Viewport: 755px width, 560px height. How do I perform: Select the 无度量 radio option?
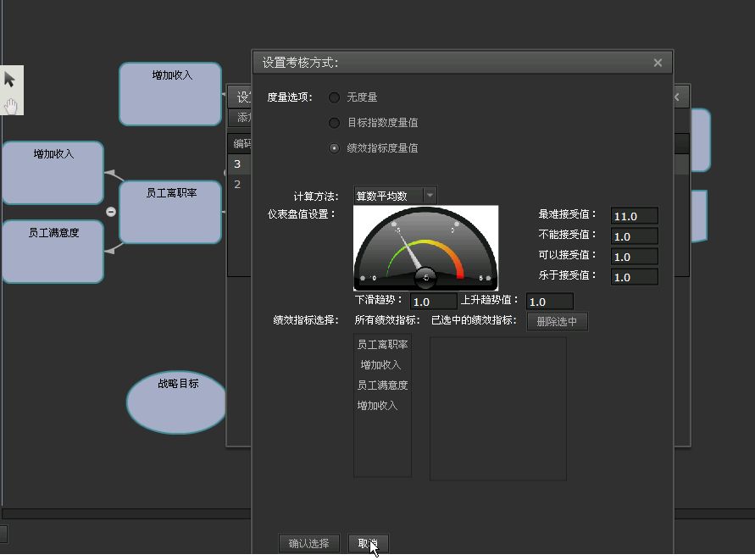coord(335,97)
